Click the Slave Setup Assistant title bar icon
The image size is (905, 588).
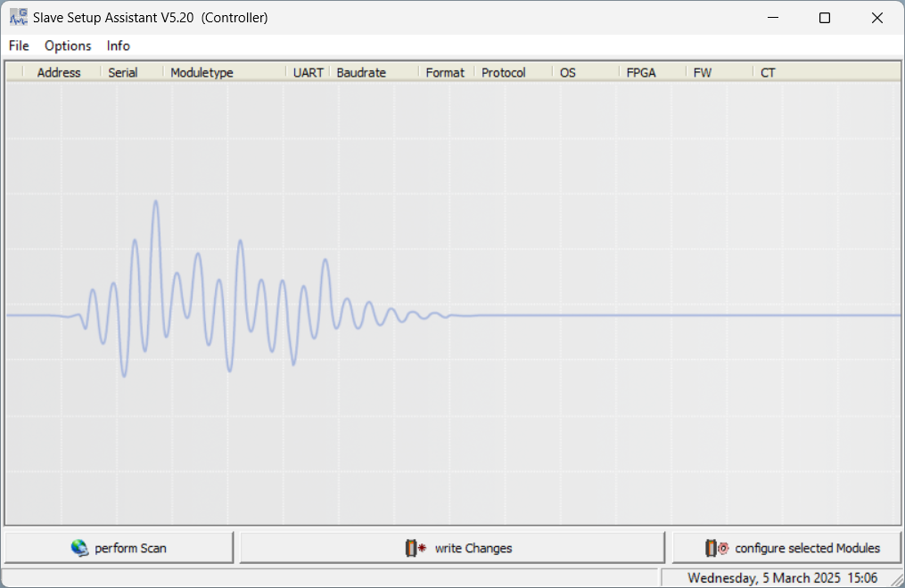tap(19, 17)
